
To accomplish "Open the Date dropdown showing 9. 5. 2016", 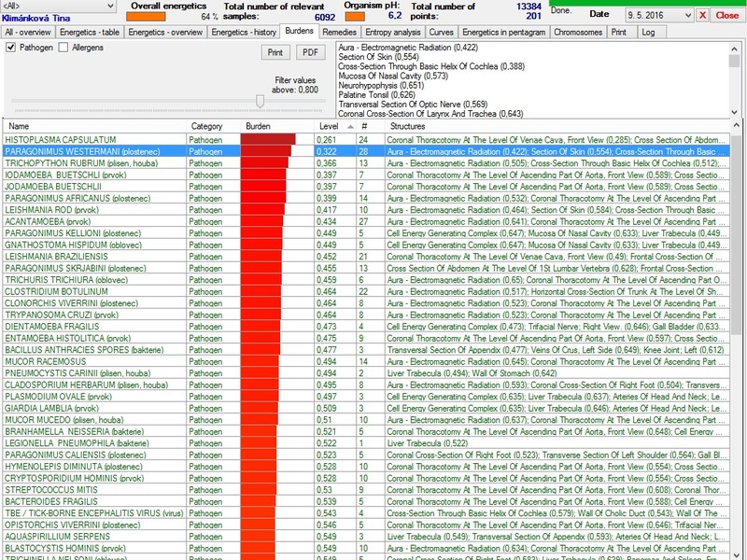I will tap(688, 15).
